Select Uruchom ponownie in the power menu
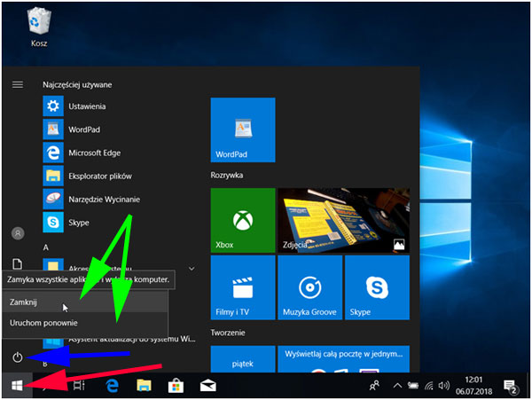 pyautogui.click(x=85, y=323)
